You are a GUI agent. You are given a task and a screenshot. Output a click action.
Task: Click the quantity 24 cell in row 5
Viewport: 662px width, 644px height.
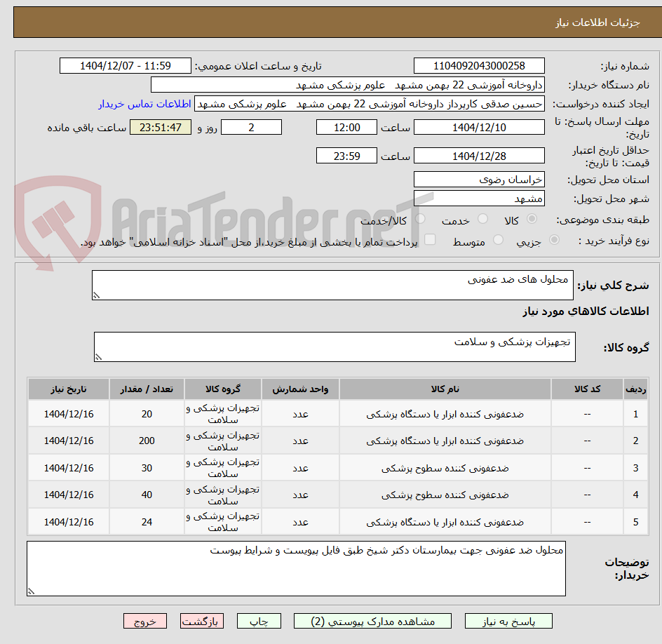click(x=147, y=522)
